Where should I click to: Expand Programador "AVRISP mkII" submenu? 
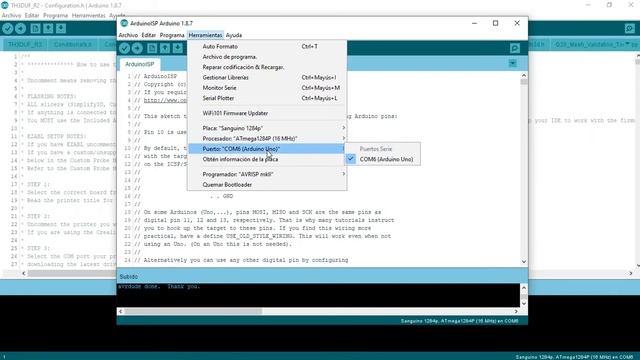[267, 174]
